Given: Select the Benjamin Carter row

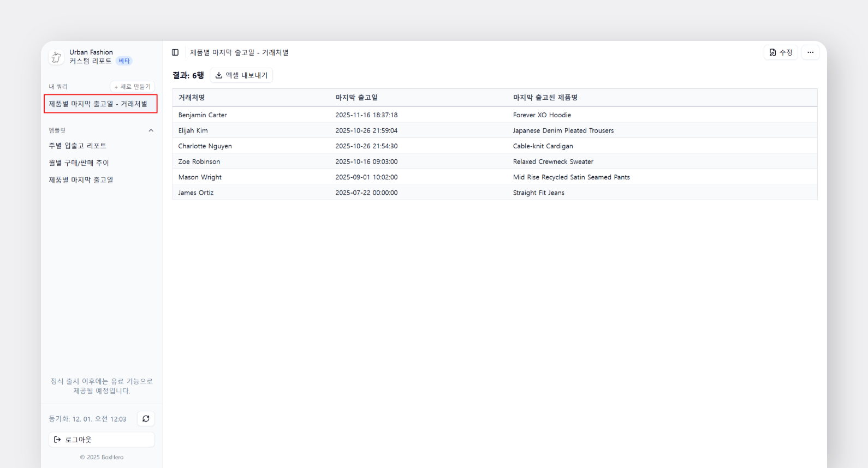Looking at the screenshot, I should (x=203, y=115).
